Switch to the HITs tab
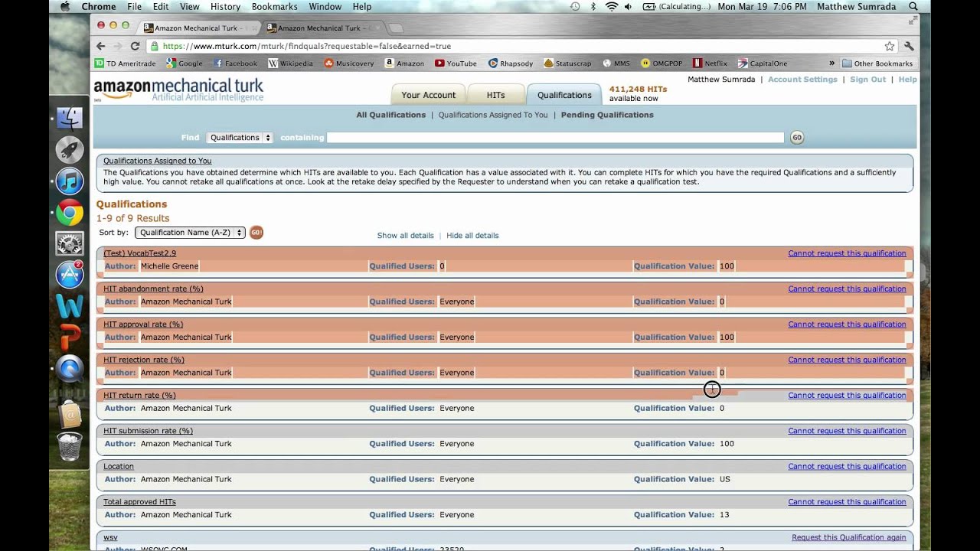Viewport: 980px width, 551px height. 495,95
